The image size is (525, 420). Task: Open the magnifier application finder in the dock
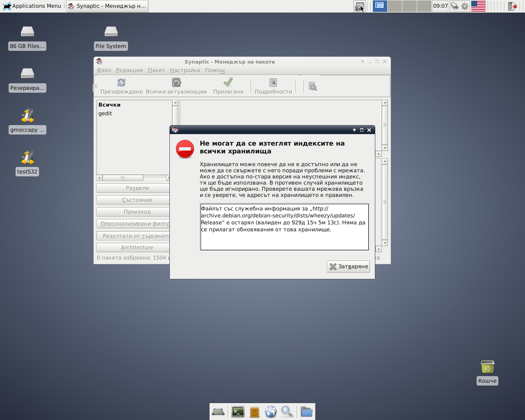[x=287, y=411]
